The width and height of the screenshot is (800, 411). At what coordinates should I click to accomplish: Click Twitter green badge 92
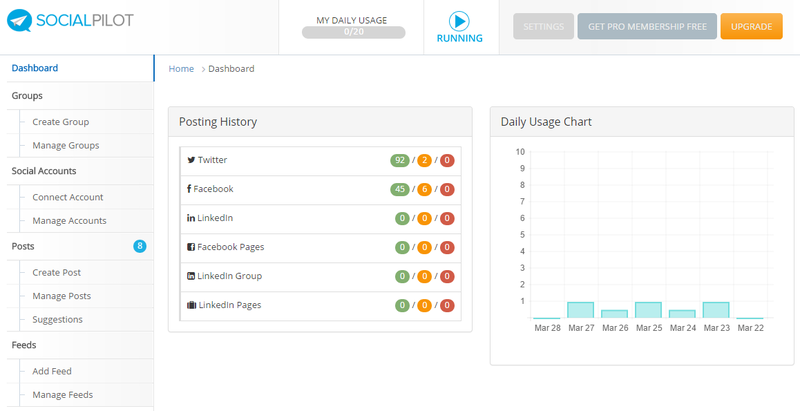[399, 161]
